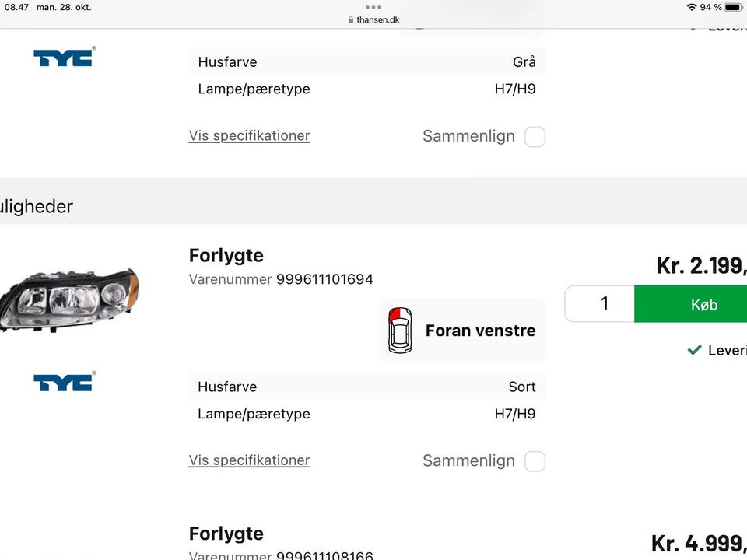Screen dimensions: 747x560
Task: Click the TYC brand logo in top listing
Action: [64, 57]
